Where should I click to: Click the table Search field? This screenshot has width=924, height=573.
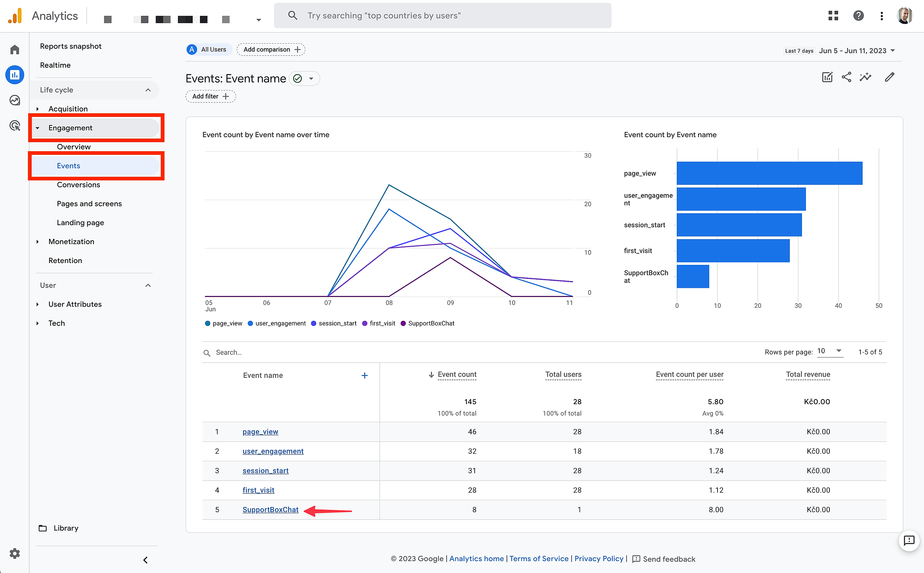click(x=265, y=353)
